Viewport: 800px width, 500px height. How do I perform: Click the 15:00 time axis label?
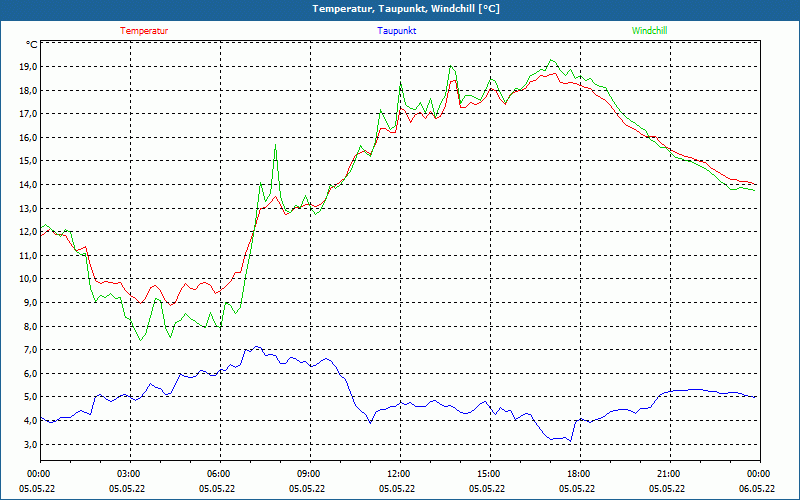click(490, 473)
